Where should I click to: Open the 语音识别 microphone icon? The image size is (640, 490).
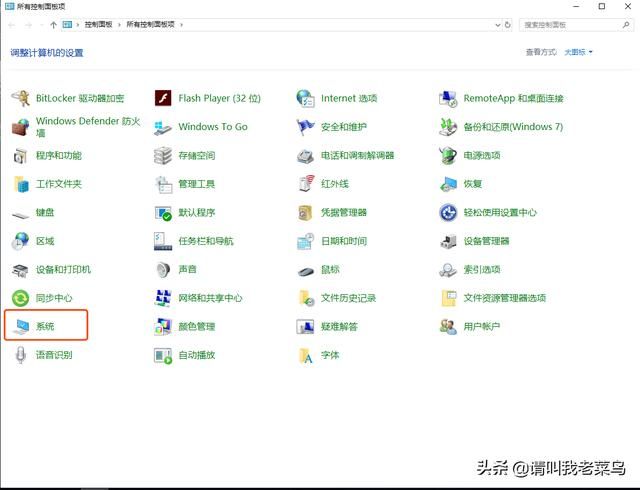click(20, 355)
